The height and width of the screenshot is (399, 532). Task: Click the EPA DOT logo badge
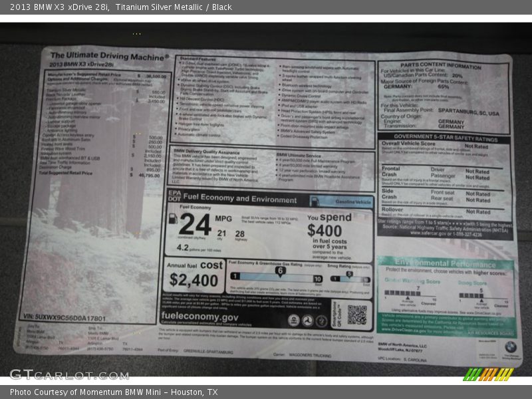coord(174,198)
